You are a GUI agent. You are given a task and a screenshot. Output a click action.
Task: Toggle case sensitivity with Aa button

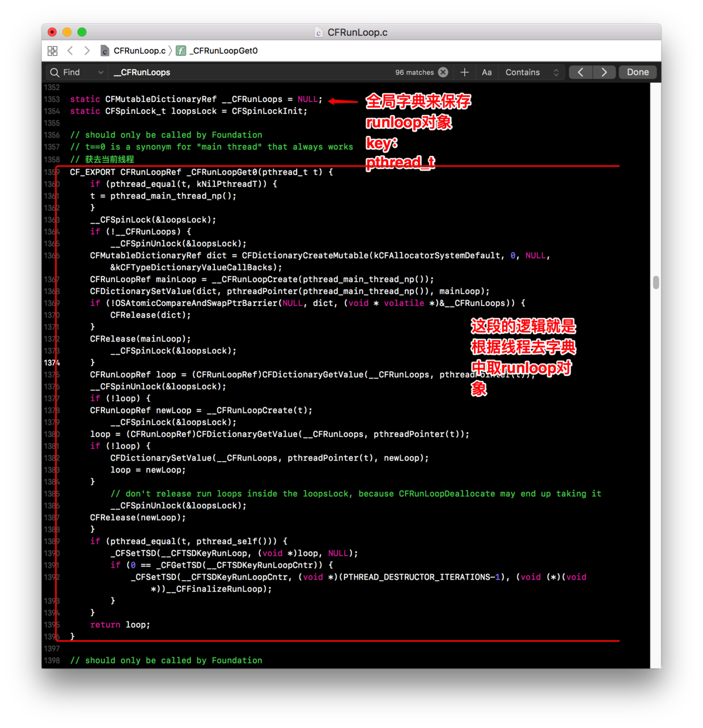486,73
